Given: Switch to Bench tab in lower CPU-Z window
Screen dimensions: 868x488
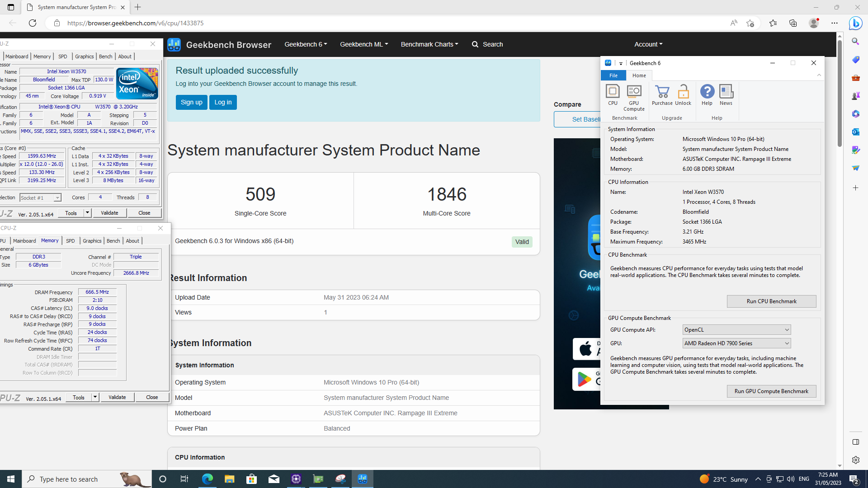Looking at the screenshot, I should [113, 241].
